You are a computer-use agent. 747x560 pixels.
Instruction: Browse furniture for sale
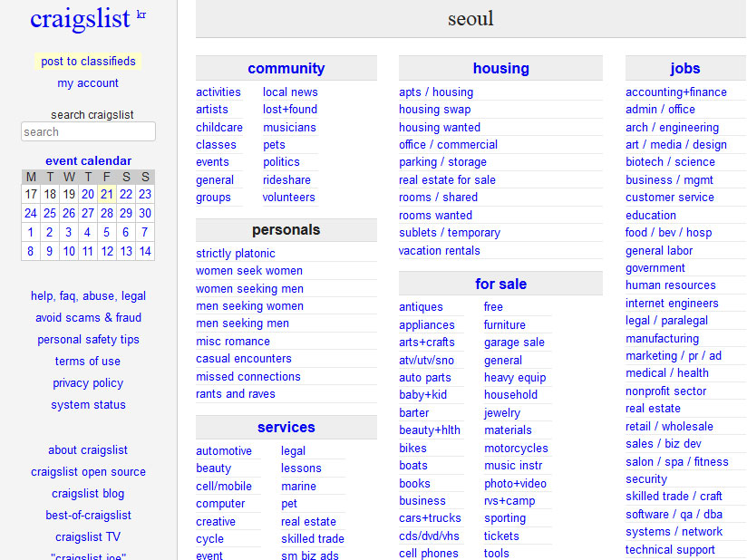click(505, 324)
